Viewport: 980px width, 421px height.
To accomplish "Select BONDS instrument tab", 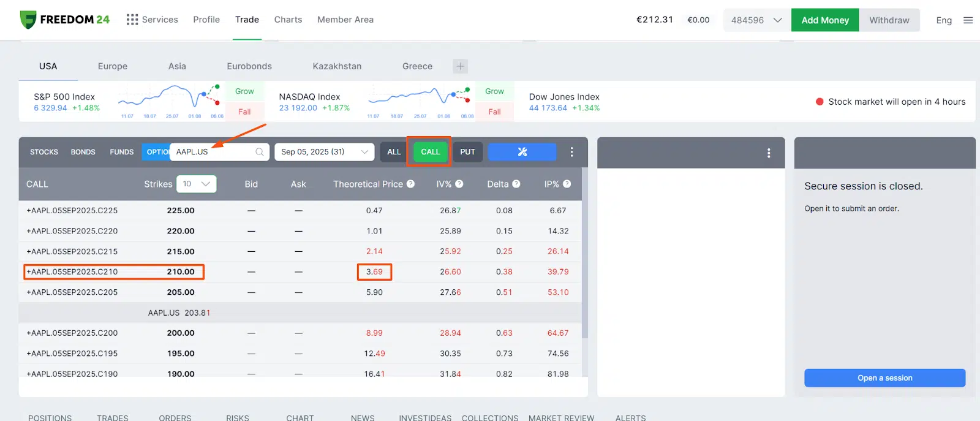I will tap(83, 152).
